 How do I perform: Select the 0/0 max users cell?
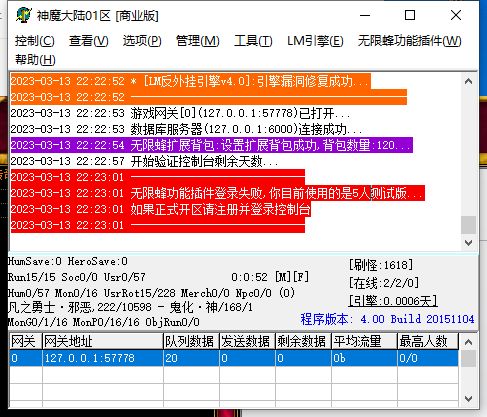pyautogui.click(x=428, y=358)
